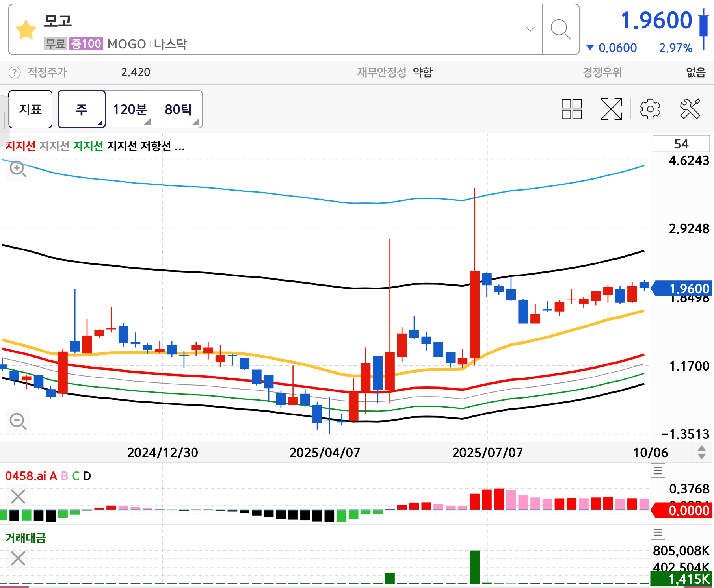This screenshot has height=588, width=714.
Task: Click the 무료 badge under stock name
Action: click(x=56, y=44)
